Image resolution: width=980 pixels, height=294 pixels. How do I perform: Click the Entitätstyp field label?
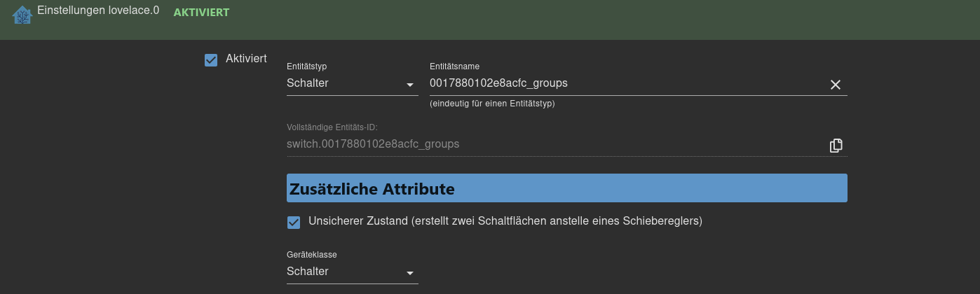point(307,66)
